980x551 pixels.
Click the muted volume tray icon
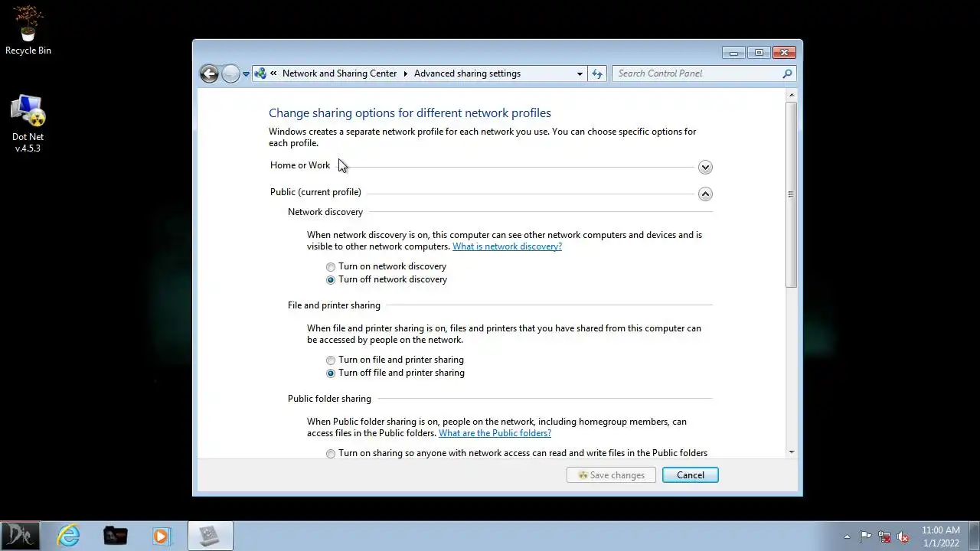pos(903,536)
